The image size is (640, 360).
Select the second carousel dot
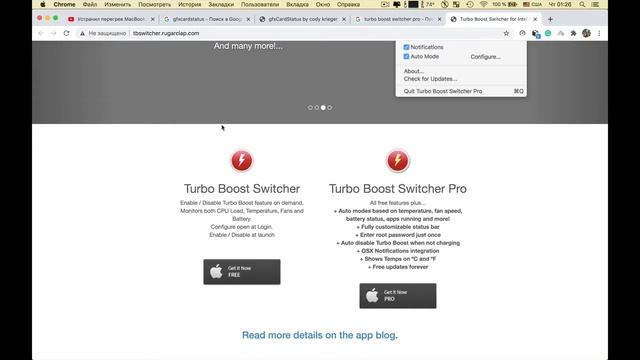317,108
